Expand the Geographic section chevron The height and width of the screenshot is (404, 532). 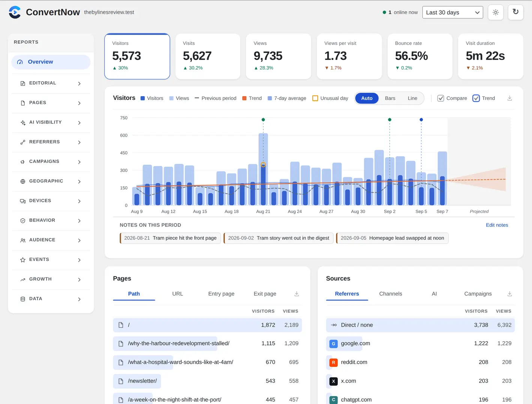click(79, 181)
